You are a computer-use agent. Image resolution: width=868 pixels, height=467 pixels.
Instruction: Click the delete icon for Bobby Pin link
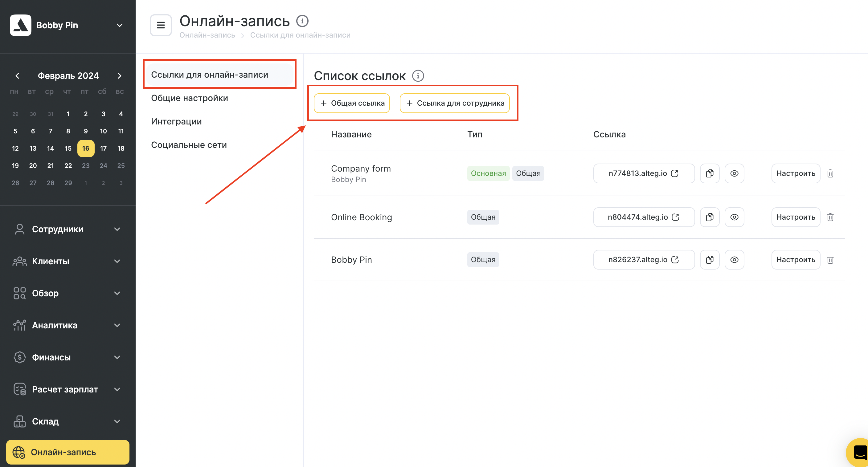coord(830,259)
